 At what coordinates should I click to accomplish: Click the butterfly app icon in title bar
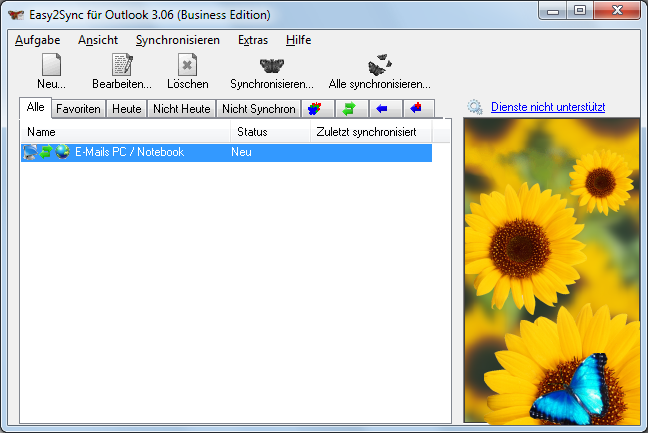(16, 15)
